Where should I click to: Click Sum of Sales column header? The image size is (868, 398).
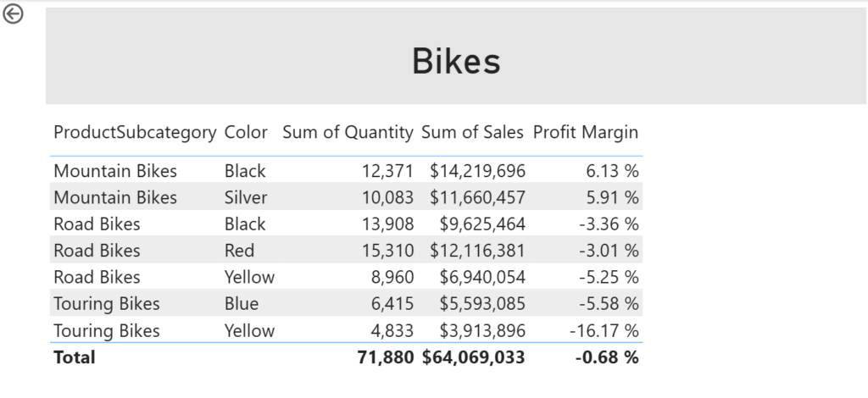click(x=473, y=133)
